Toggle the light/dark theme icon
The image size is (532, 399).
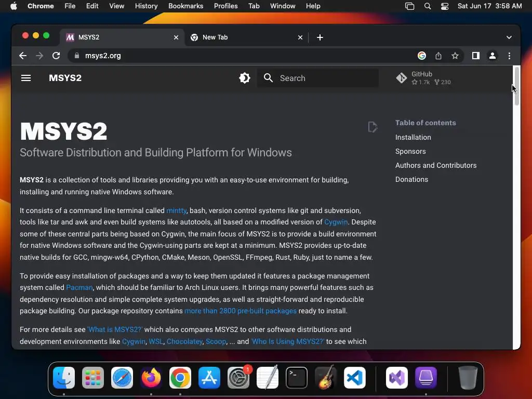coord(244,78)
